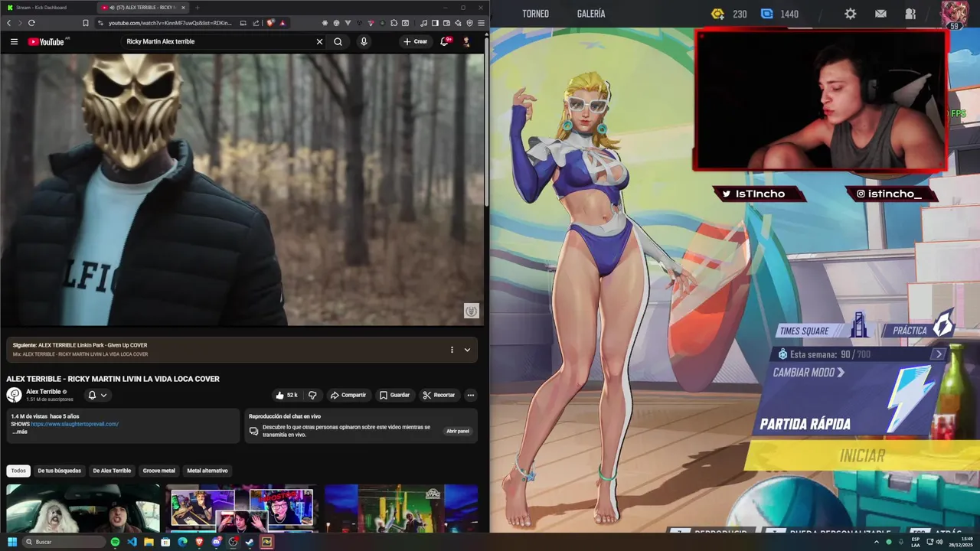Bookmark this page in browser
This screenshot has width=980, height=551.
pos(86,23)
